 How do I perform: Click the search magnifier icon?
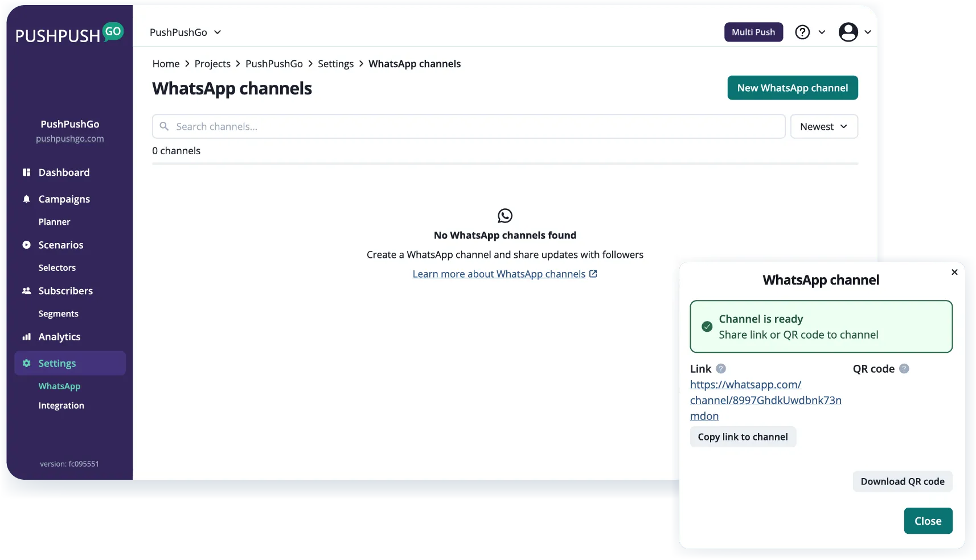(x=164, y=126)
